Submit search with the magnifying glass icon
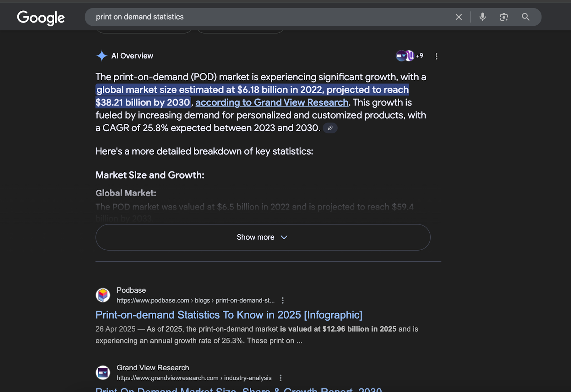The height and width of the screenshot is (392, 571). click(525, 17)
